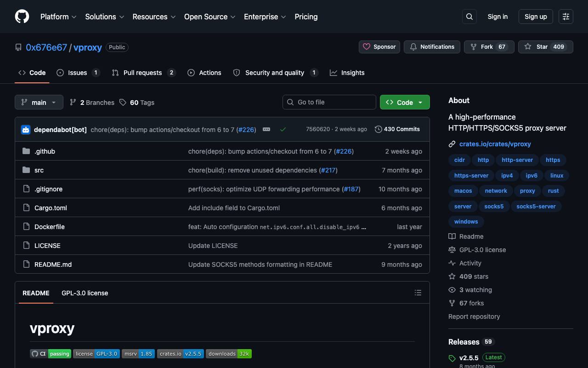Click the CI passing badge

tap(51, 354)
